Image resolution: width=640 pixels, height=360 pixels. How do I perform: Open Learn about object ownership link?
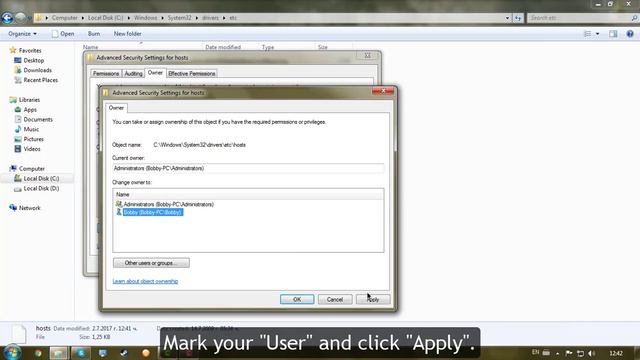(x=145, y=281)
